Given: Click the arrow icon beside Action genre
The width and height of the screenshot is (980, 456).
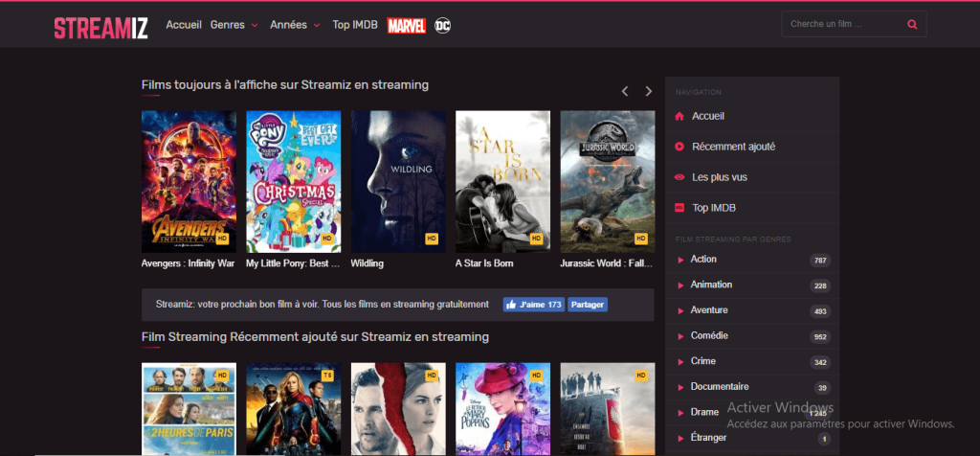Looking at the screenshot, I should tap(680, 260).
